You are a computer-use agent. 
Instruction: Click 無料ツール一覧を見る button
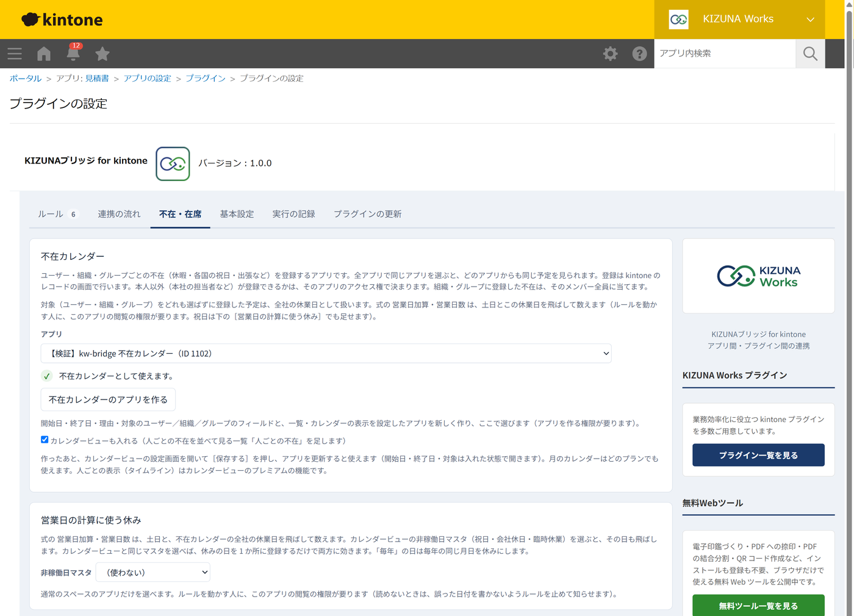758,606
